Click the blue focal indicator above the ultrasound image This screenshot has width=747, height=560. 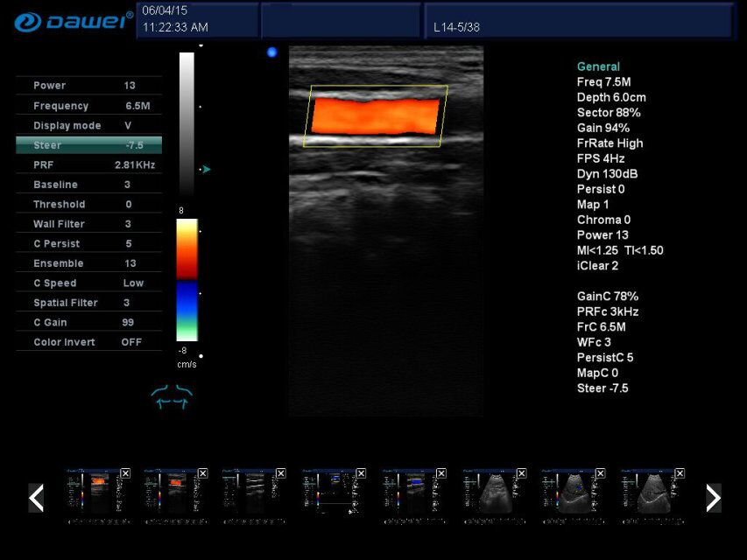(271, 52)
